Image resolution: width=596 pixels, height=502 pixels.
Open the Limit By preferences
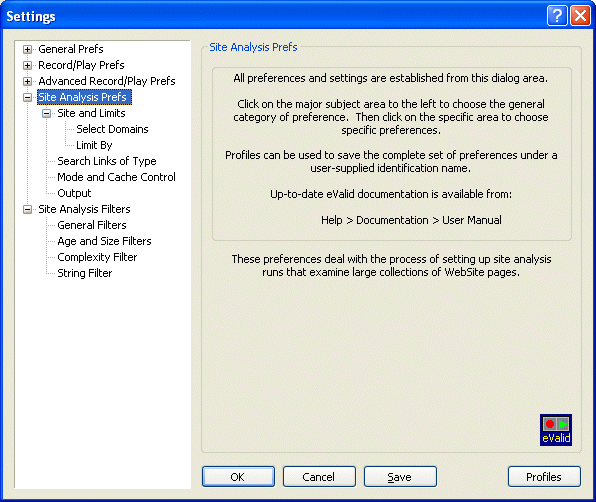94,145
